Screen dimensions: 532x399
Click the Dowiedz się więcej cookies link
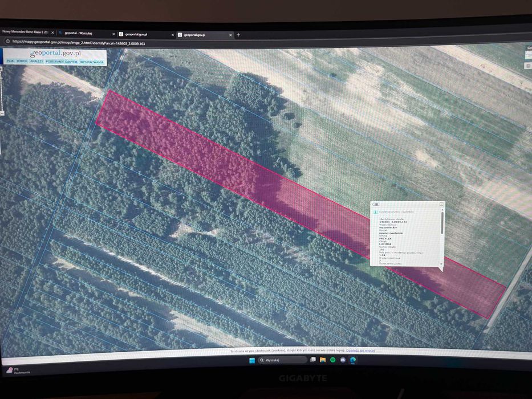coord(360,351)
